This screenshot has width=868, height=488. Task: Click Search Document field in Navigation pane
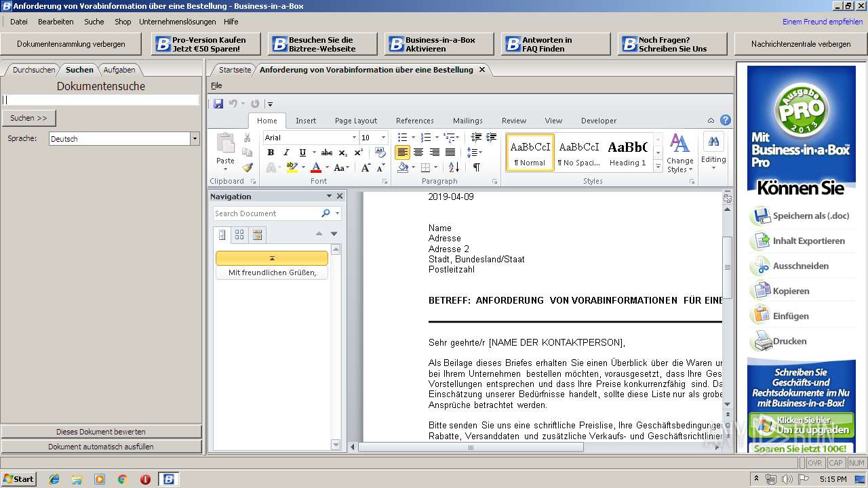266,213
